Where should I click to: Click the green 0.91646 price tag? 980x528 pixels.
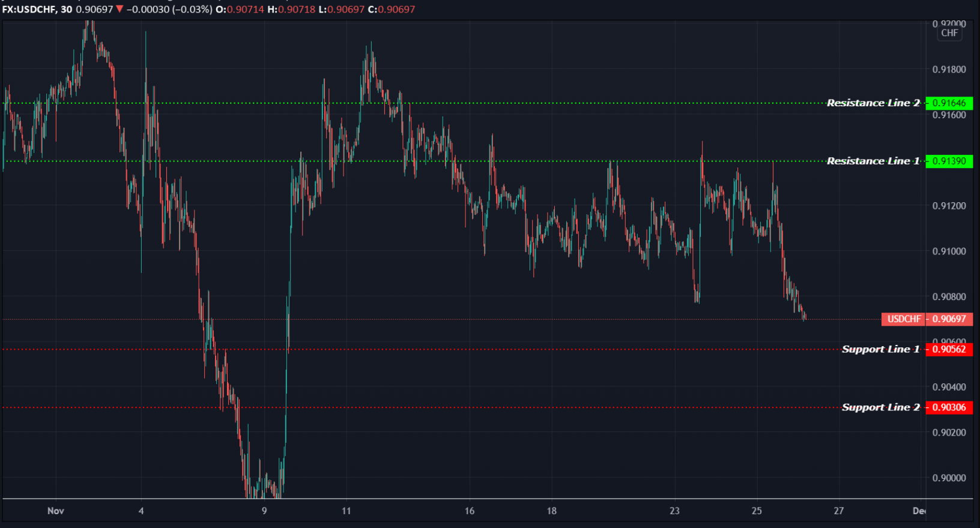[949, 103]
